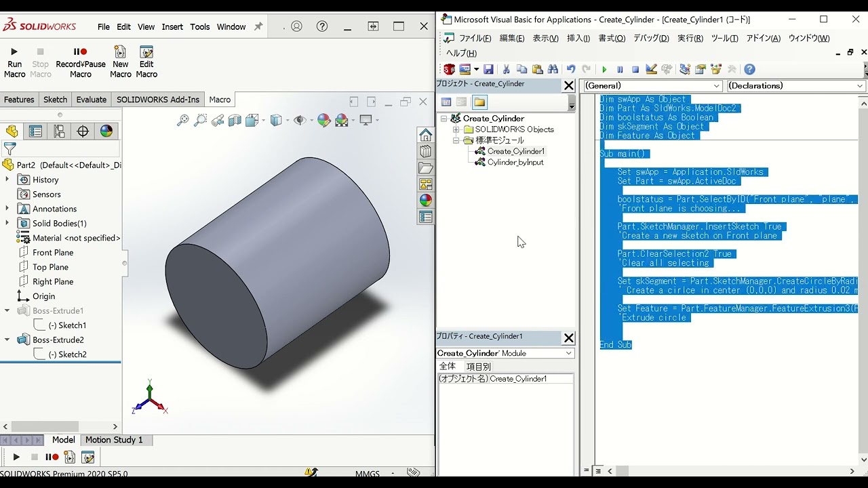Viewport: 868px width, 488px height.
Task: Click the View Code icon in Project explorer
Action: pos(446,102)
